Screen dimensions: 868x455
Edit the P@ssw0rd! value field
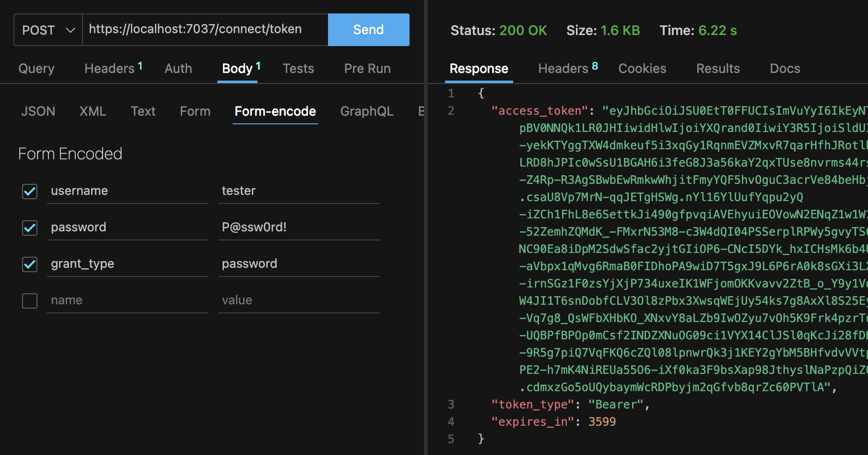(x=298, y=227)
